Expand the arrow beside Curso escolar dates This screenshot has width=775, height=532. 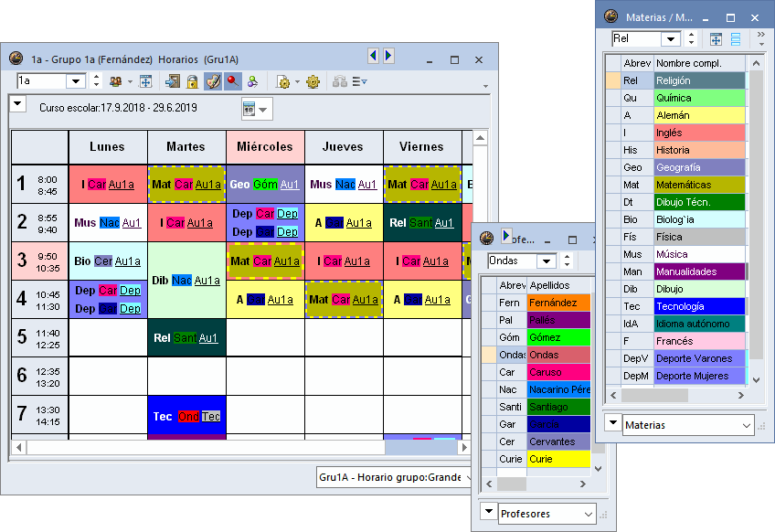pos(17,104)
